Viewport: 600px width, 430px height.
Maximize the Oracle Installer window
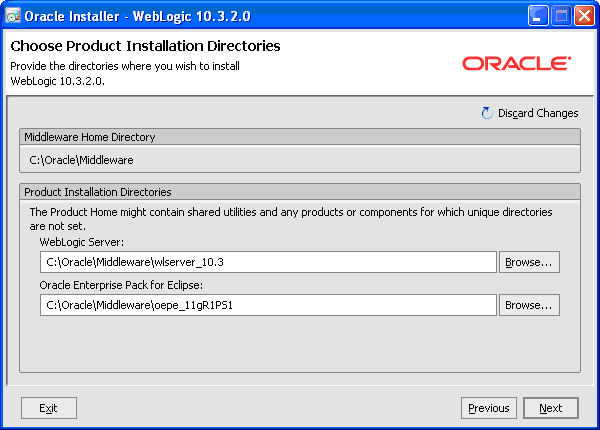(561, 16)
